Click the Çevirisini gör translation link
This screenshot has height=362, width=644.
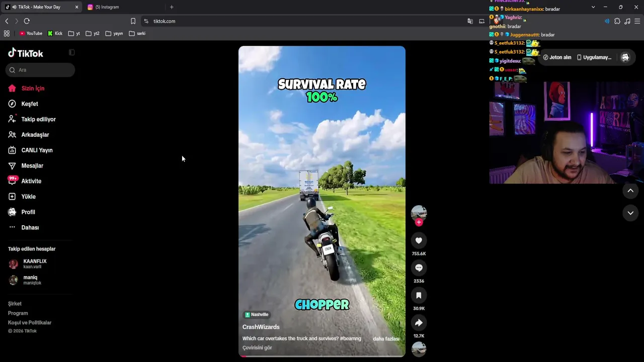257,348
